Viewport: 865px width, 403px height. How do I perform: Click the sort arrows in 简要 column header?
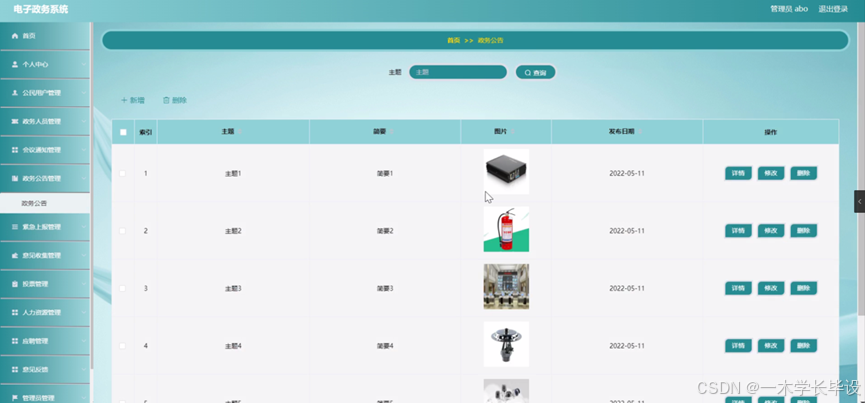391,132
